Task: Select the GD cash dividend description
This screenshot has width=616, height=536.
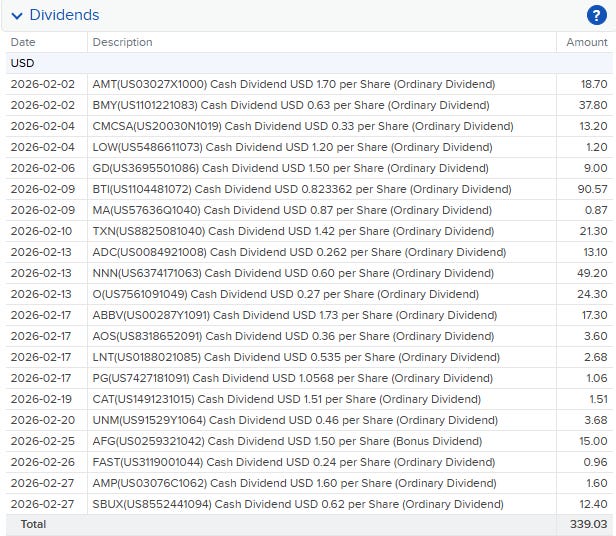Action: tap(290, 168)
